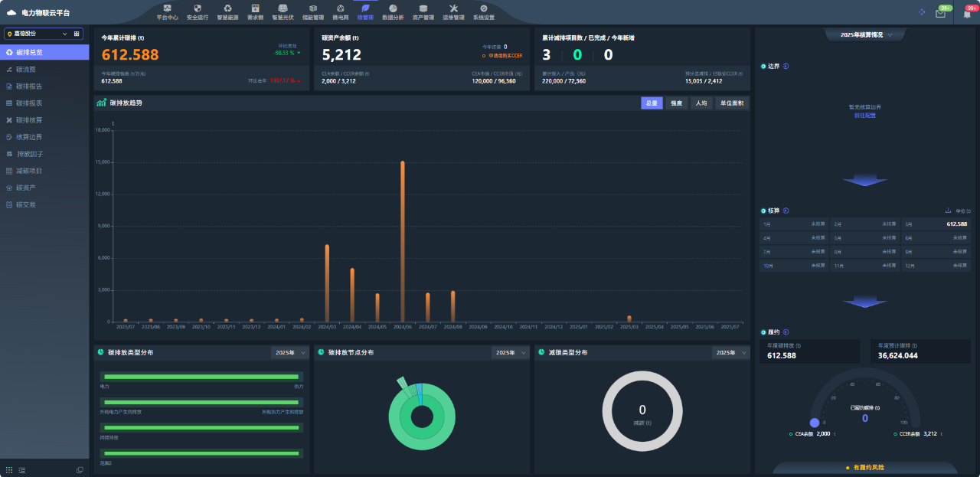Click the info icon next to 核算
This screenshot has width=980, height=477.
(x=786, y=211)
